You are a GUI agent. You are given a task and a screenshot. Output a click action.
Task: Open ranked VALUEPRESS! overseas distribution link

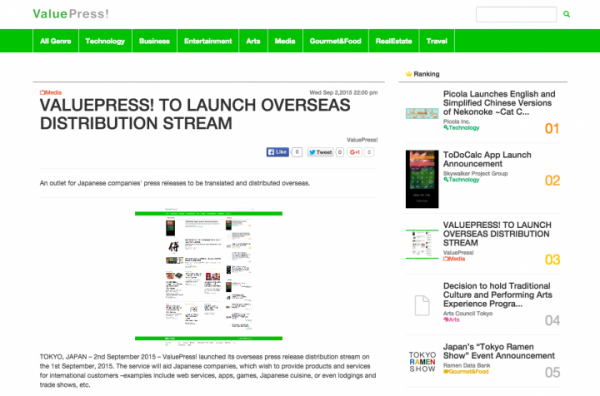coord(497,234)
